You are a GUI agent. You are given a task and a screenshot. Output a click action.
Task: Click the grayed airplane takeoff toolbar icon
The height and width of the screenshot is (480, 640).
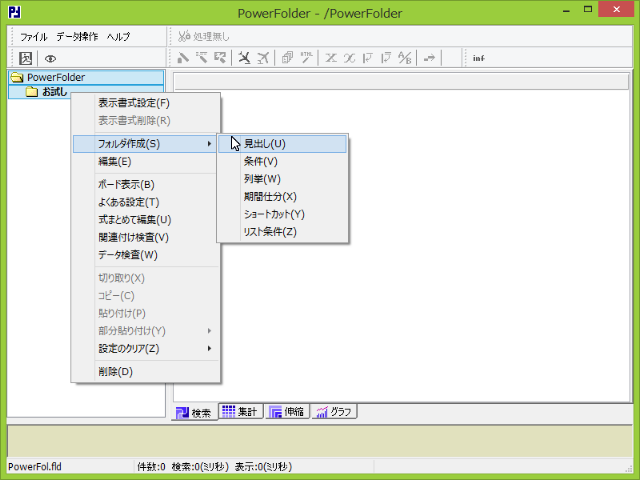pyautogui.click(x=263, y=58)
